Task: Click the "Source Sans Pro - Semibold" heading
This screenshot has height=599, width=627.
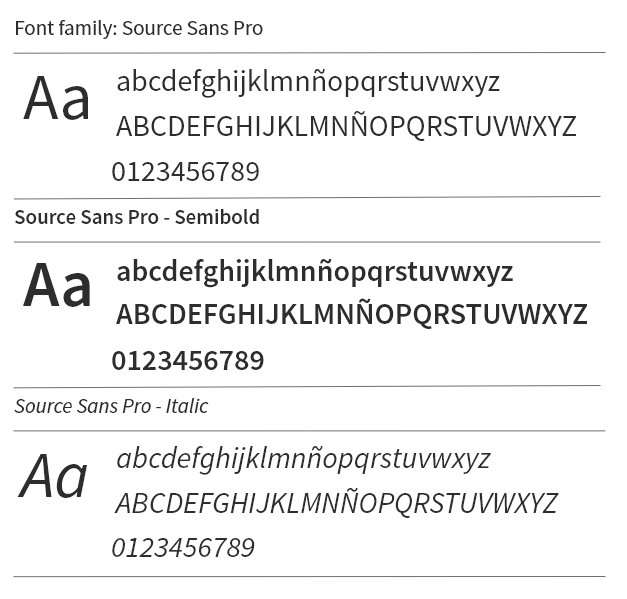Action: coord(137,217)
